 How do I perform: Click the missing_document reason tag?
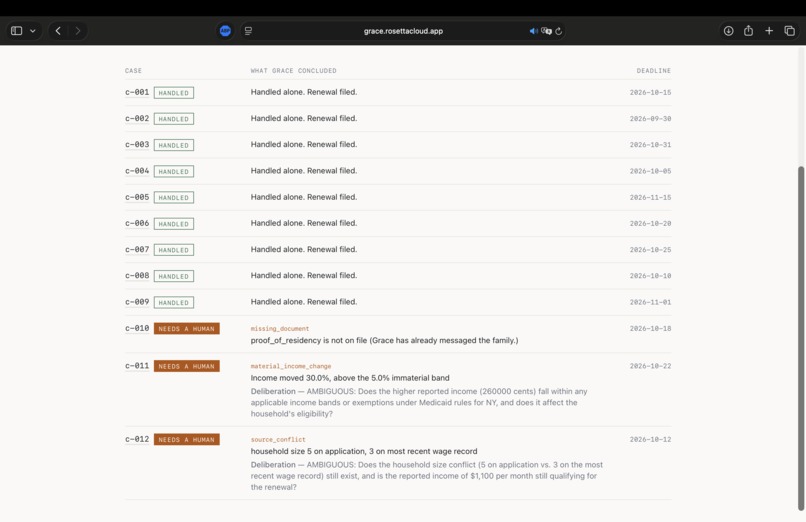pos(280,329)
